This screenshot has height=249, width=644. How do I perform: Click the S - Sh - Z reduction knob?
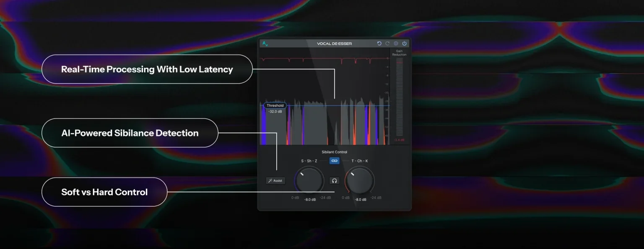(x=309, y=181)
